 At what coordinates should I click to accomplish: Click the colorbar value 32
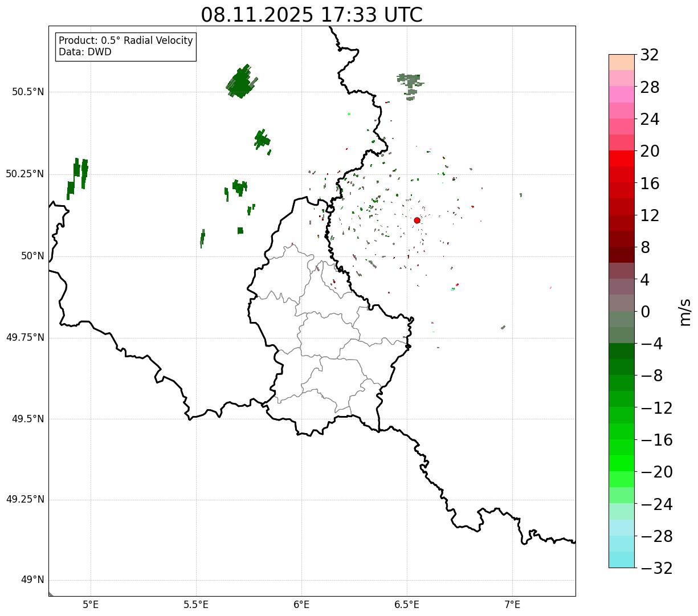point(650,55)
